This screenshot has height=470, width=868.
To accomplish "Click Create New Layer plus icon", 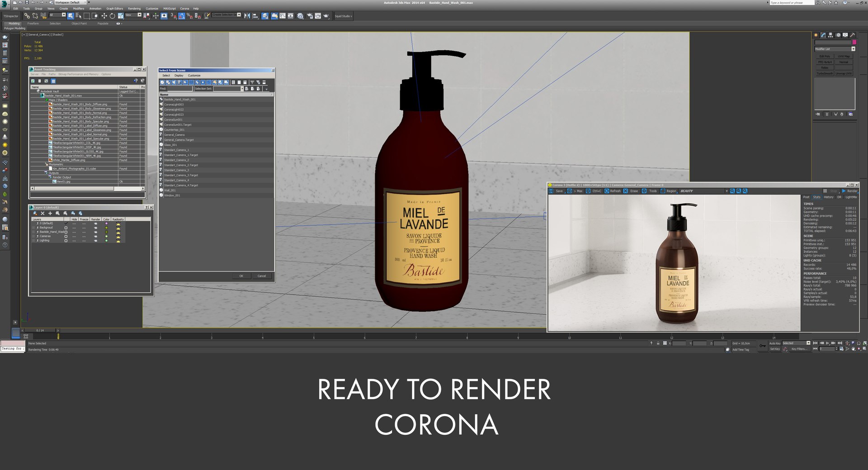I will (50, 213).
